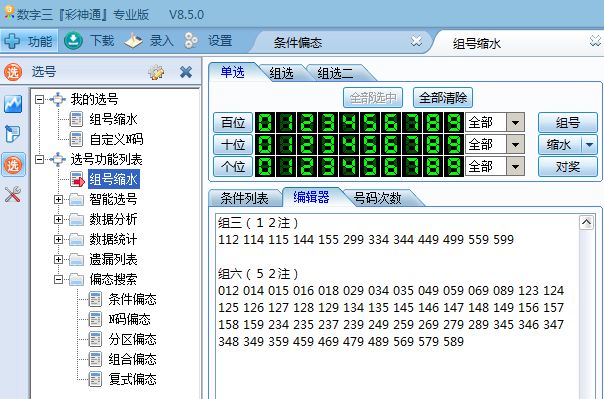This screenshot has height=399, width=604.
Task: Click the 数据分析 folder icon
Action: [76, 220]
